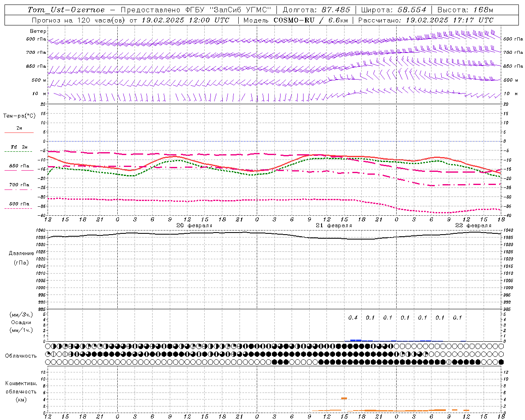Viewport: 525px width, 420px height.
Task: Click the 700 гПа temperature legend dash-dot sample
Action: (19, 189)
